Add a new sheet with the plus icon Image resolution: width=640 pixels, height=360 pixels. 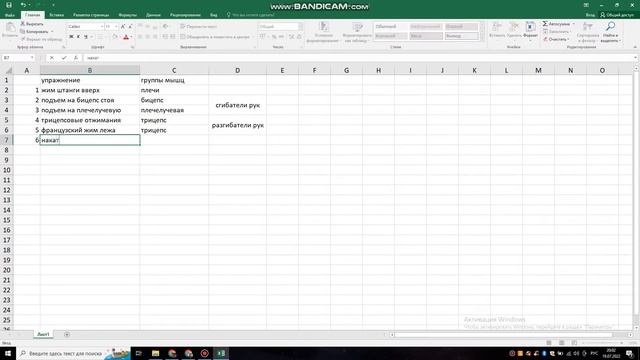pos(67,335)
